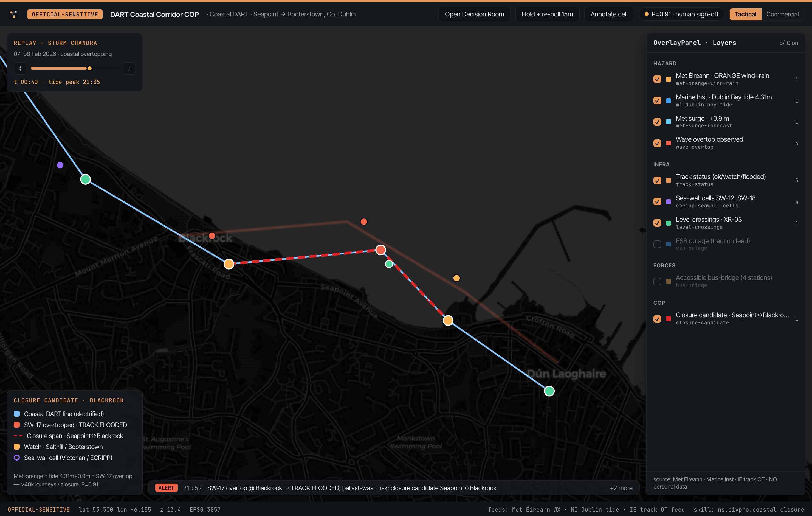Click the app logo icon in header

click(14, 14)
